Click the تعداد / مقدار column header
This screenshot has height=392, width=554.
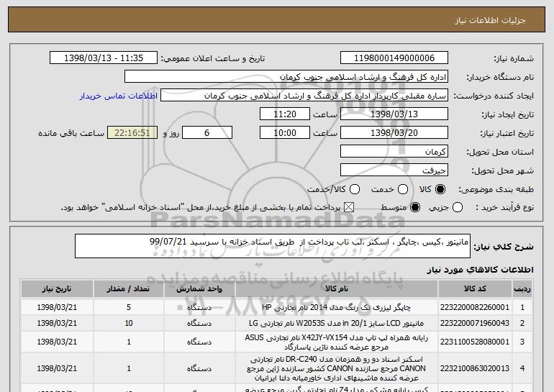129,289
